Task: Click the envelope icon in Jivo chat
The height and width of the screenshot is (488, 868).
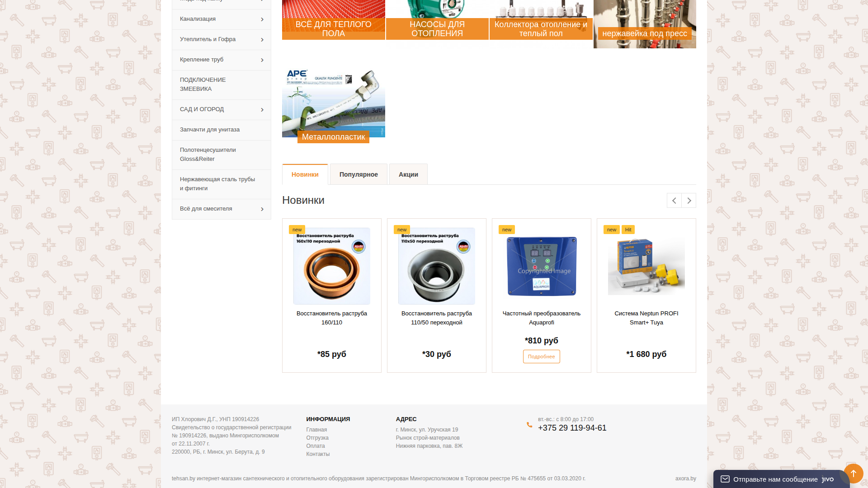Action: pos(725,479)
